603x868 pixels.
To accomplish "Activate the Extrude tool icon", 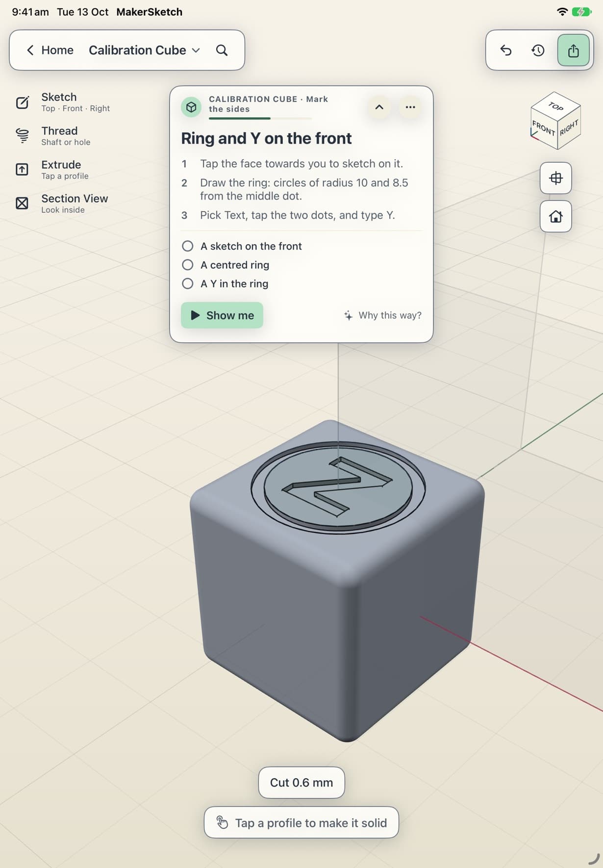I will 22,170.
